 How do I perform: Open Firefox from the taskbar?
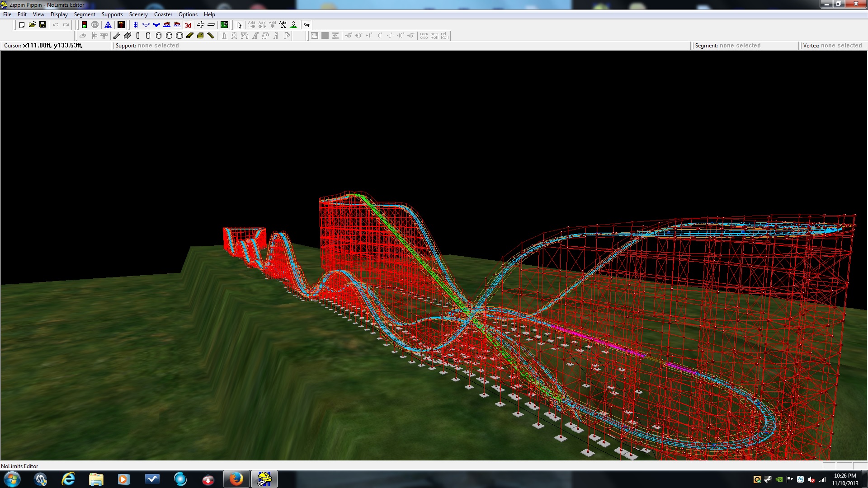pyautogui.click(x=236, y=479)
